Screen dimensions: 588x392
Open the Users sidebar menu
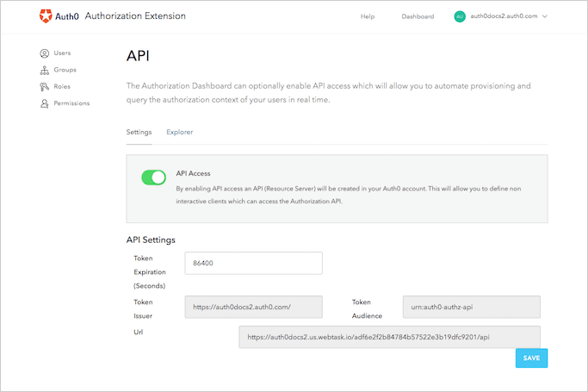point(62,53)
